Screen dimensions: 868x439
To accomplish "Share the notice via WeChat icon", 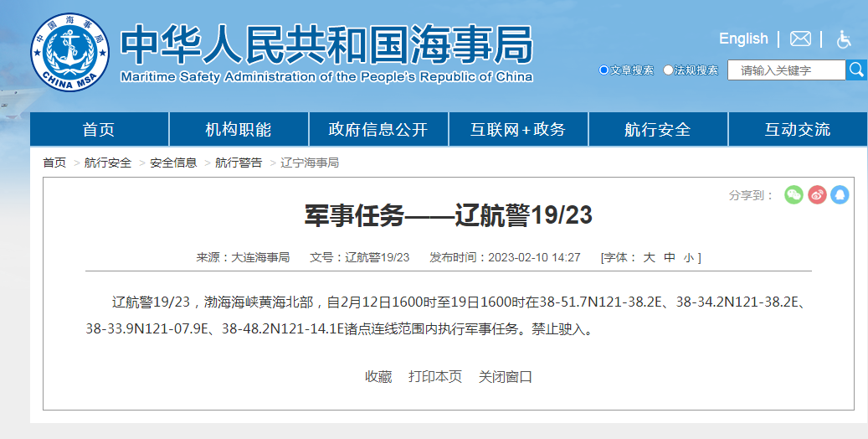I will (x=794, y=195).
